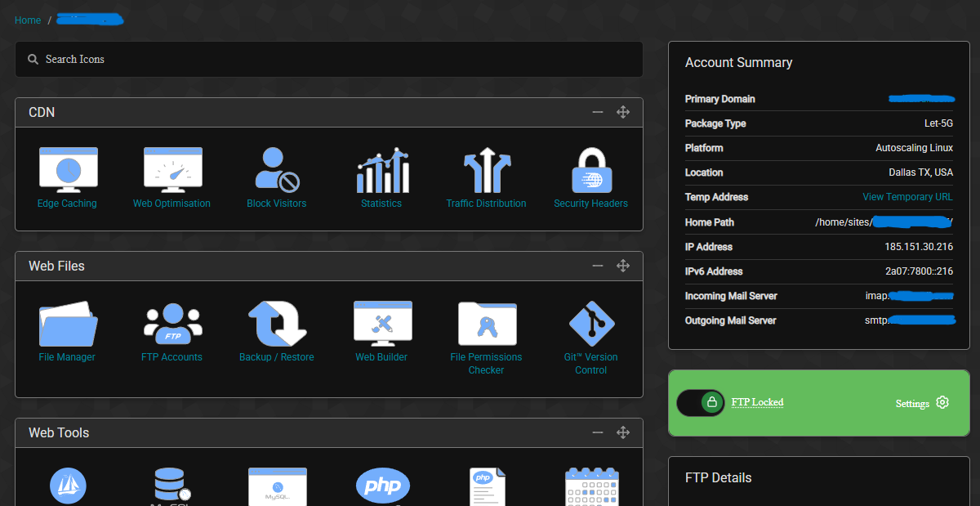Click the Outgoing Mail Server label
980x506 pixels.
(730, 320)
